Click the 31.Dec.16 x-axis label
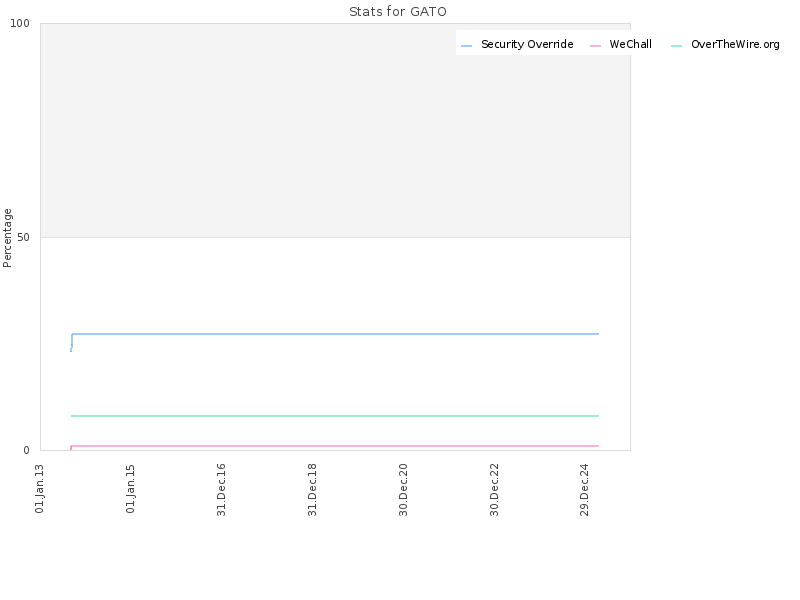Image resolution: width=800 pixels, height=600 pixels. point(221,490)
